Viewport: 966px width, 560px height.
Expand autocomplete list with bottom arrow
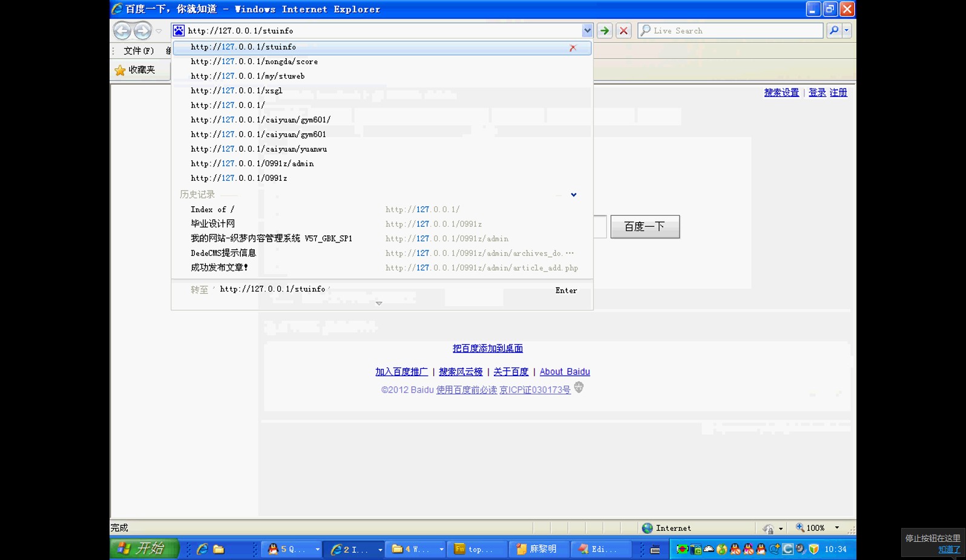coord(379,304)
